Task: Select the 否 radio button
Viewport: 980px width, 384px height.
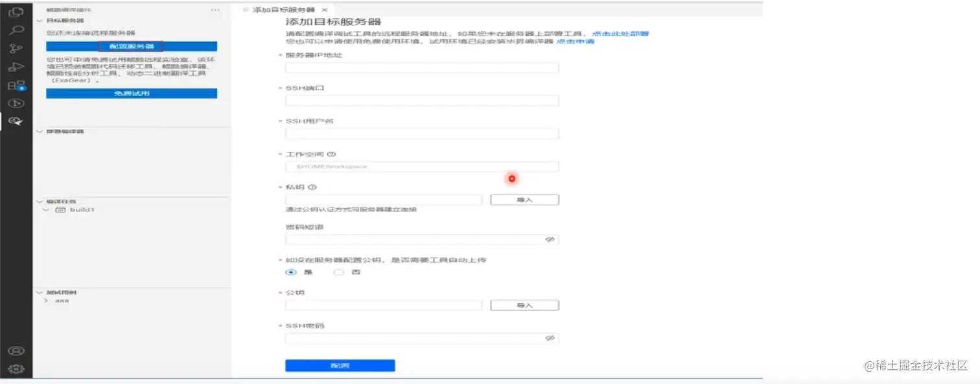Action: [x=338, y=272]
